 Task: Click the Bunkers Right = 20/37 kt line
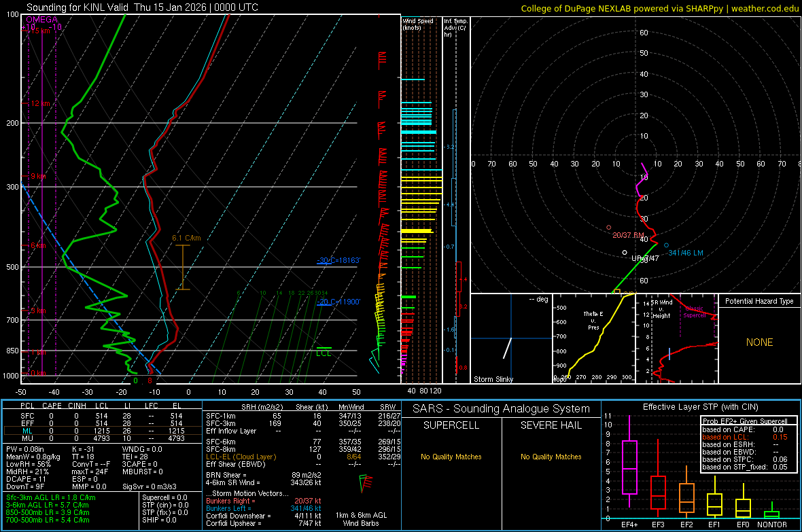click(x=264, y=501)
